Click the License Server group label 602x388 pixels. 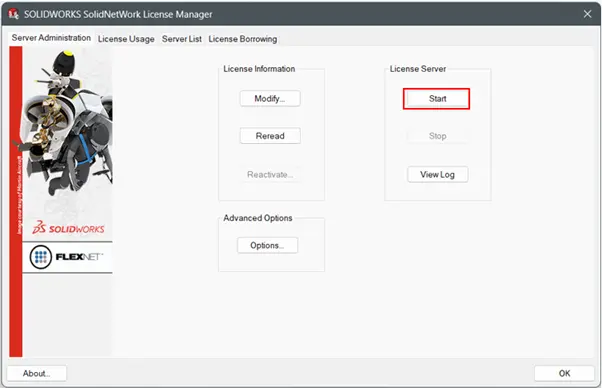(418, 69)
